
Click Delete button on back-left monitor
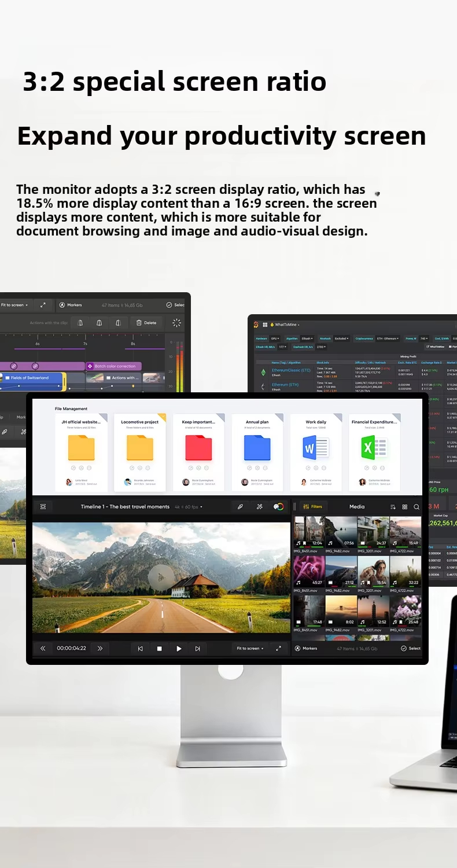(x=146, y=323)
